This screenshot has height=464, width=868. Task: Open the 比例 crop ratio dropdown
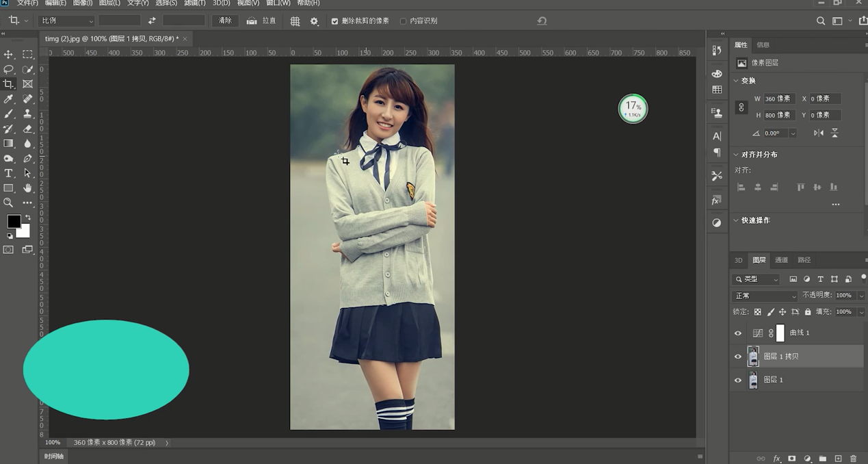[x=66, y=21]
